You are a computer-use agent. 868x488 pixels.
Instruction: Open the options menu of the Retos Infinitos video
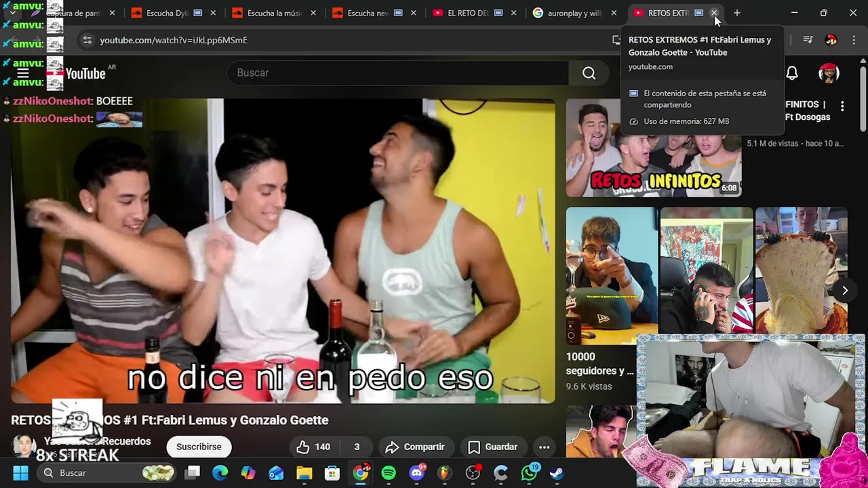842,106
